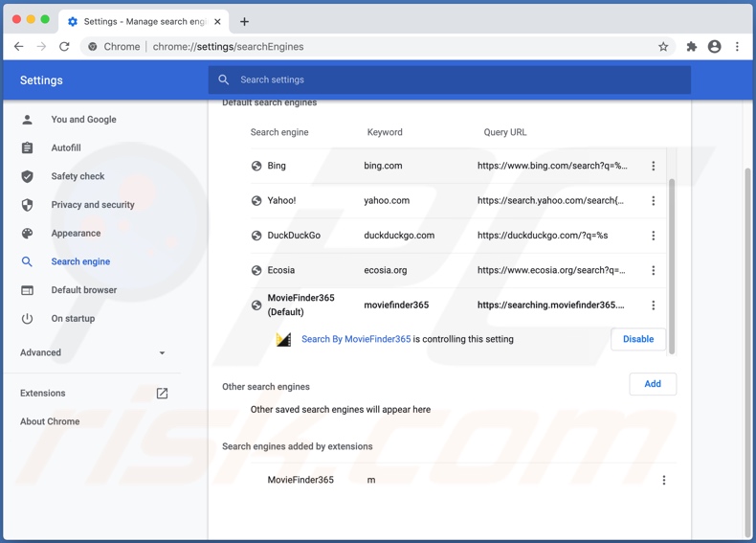Click the bing.com keyword cell

coord(383,166)
